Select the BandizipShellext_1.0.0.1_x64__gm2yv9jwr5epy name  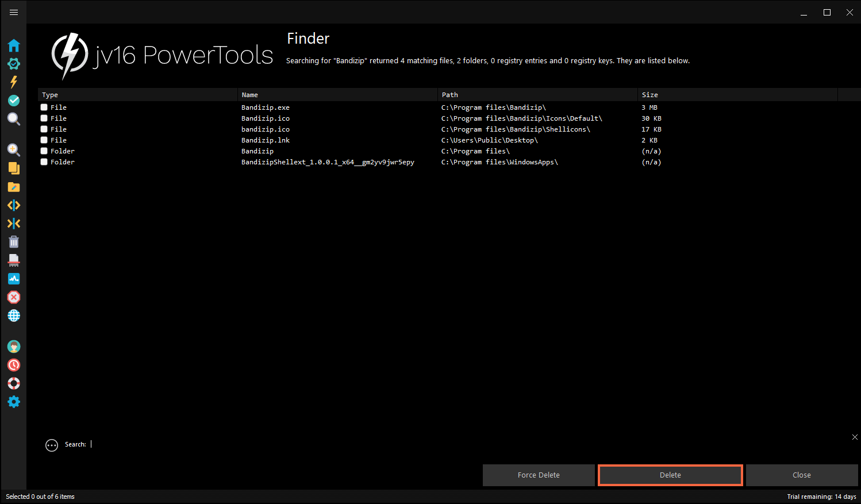pyautogui.click(x=328, y=162)
